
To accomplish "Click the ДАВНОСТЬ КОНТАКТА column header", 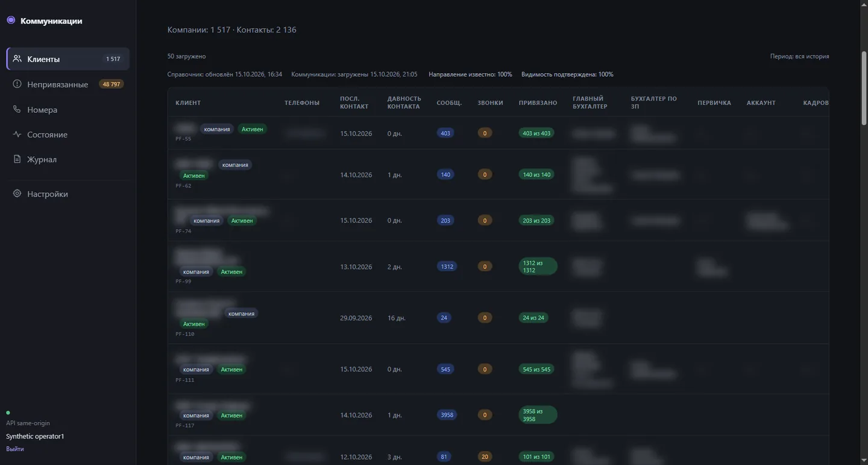I will [x=404, y=103].
